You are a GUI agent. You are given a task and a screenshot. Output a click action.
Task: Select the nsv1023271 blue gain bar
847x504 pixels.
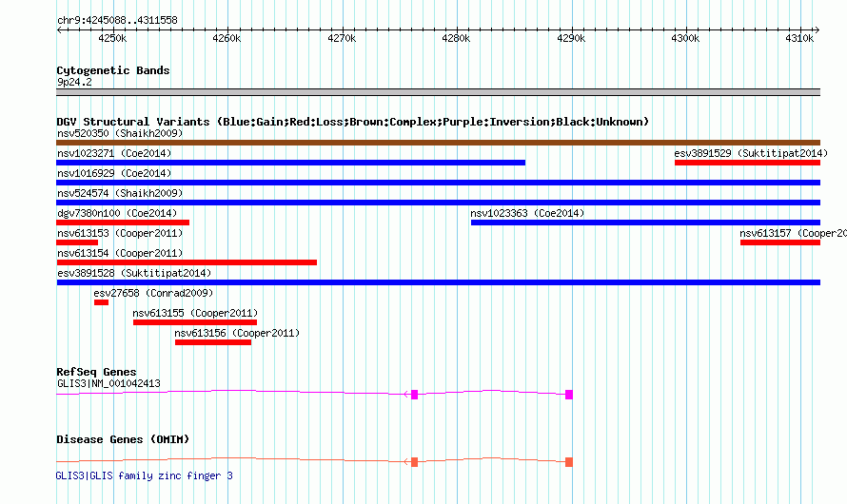[x=290, y=163]
